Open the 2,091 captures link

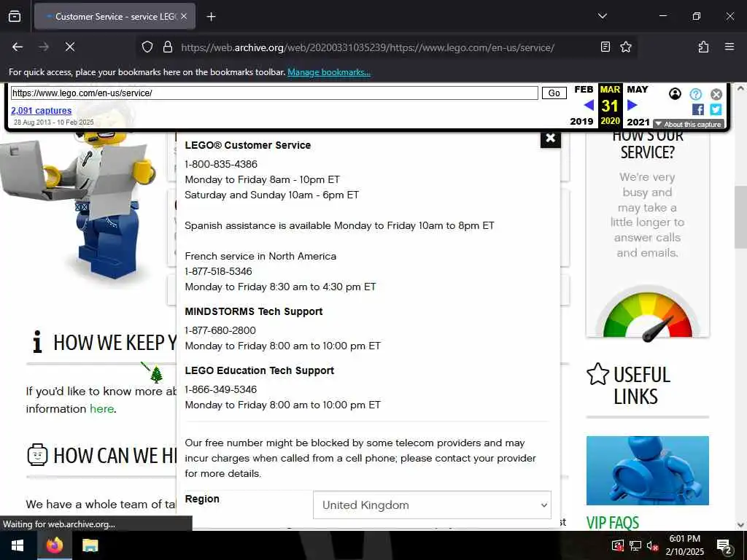(x=42, y=111)
